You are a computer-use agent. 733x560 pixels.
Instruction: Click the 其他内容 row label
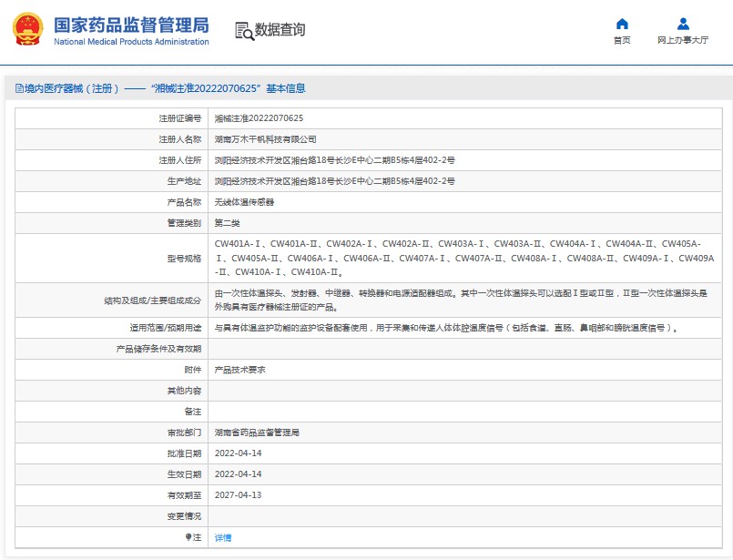[184, 391]
